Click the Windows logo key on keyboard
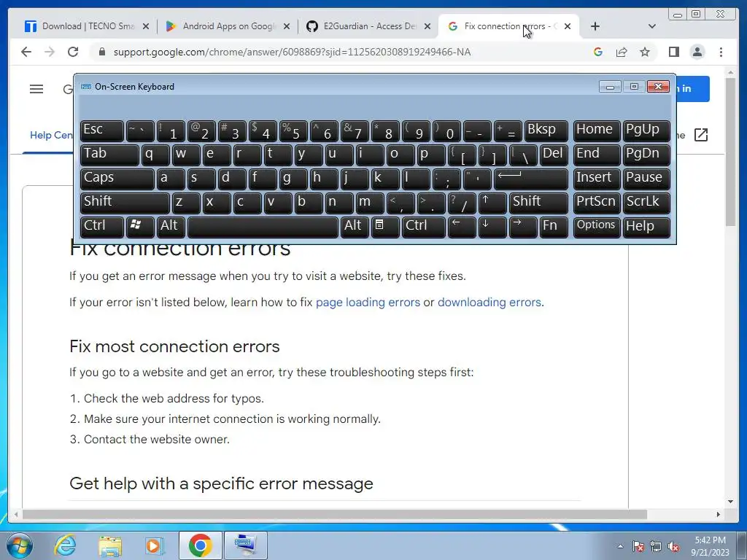Image resolution: width=747 pixels, height=560 pixels. (140, 227)
